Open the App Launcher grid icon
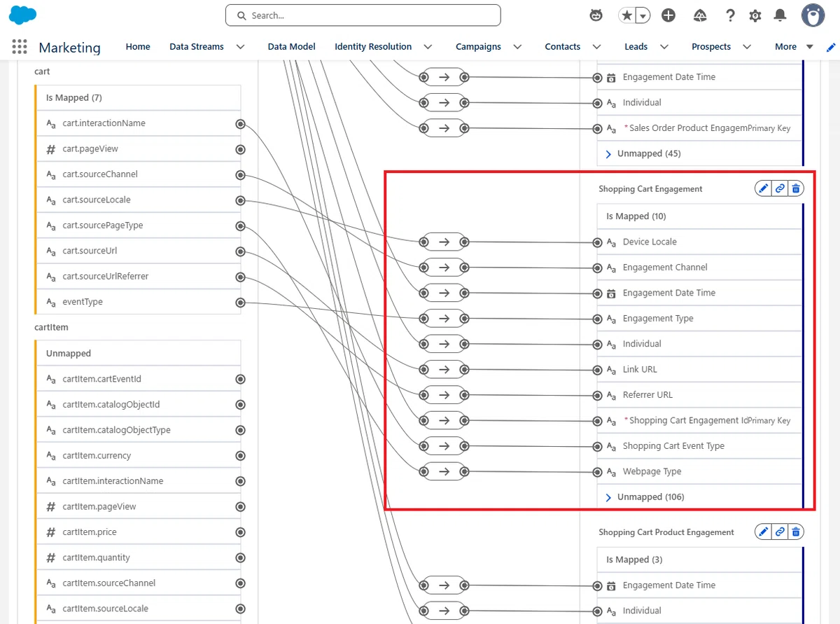 [20, 47]
